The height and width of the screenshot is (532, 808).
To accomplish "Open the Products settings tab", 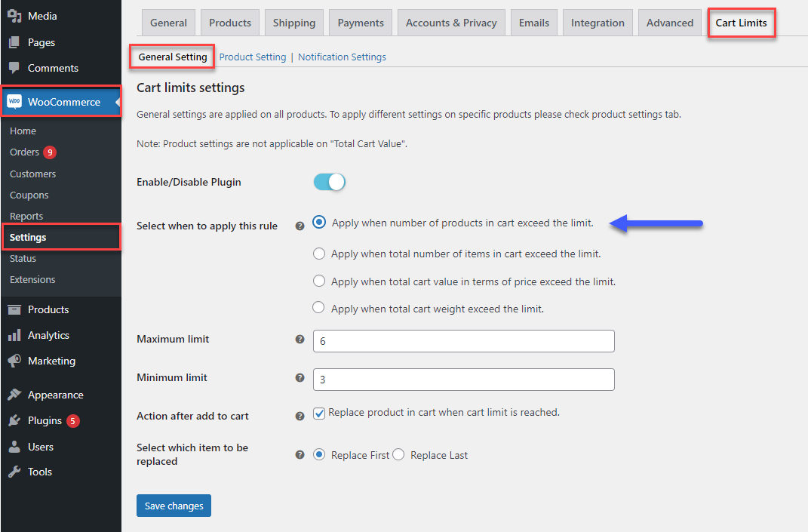I will pos(230,23).
